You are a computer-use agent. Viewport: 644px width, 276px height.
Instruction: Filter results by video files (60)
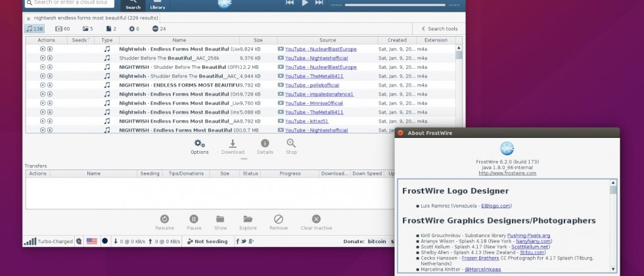click(x=63, y=29)
